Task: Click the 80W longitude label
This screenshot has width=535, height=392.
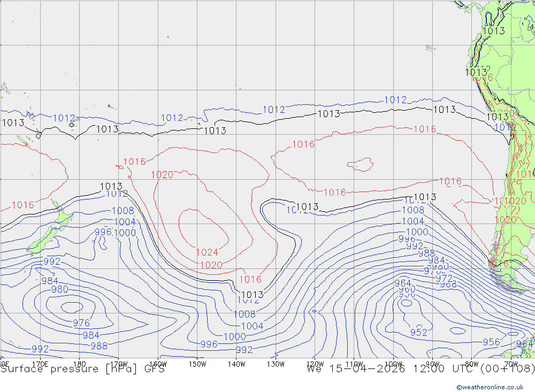Action: tap(471, 364)
